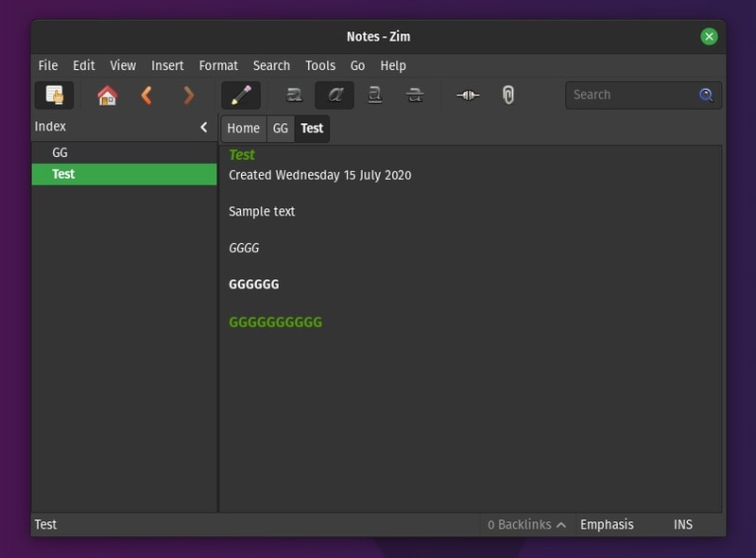
Task: Click the Toggle Index pane toolbar icon
Action: pos(54,96)
